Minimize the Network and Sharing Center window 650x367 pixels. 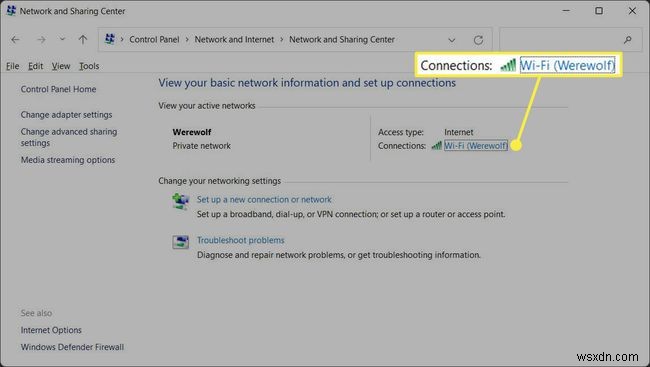tap(566, 11)
